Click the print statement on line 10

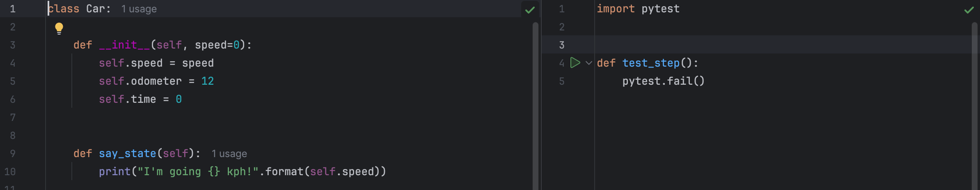(242, 171)
